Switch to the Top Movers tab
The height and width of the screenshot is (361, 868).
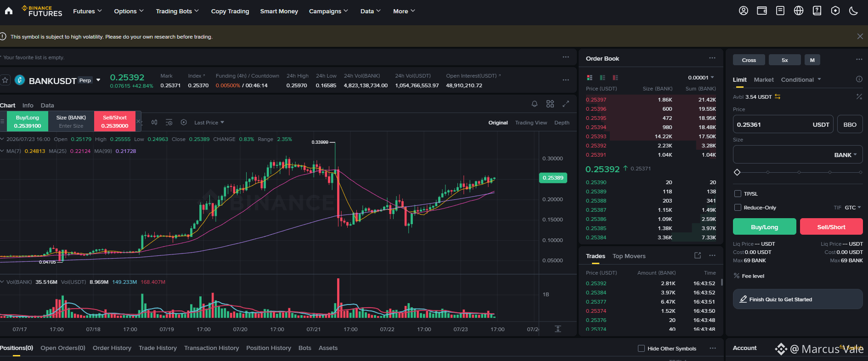point(629,256)
